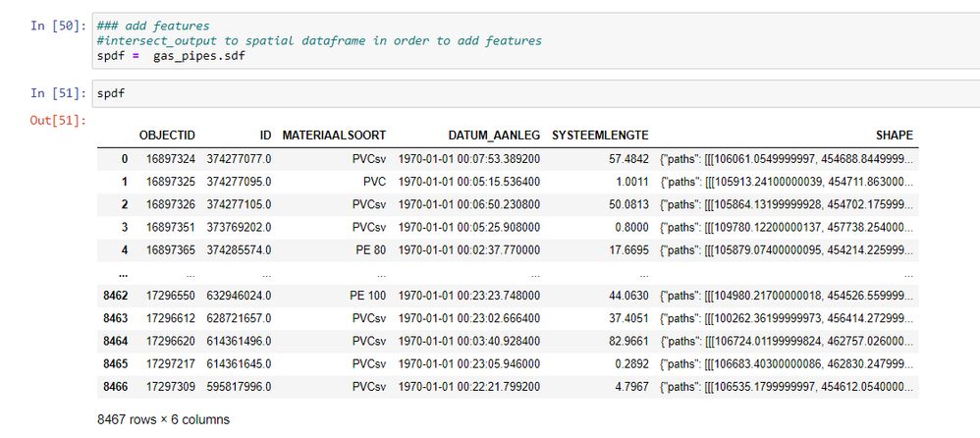980x438 pixels.
Task: Select the ID column header
Action: (266, 135)
